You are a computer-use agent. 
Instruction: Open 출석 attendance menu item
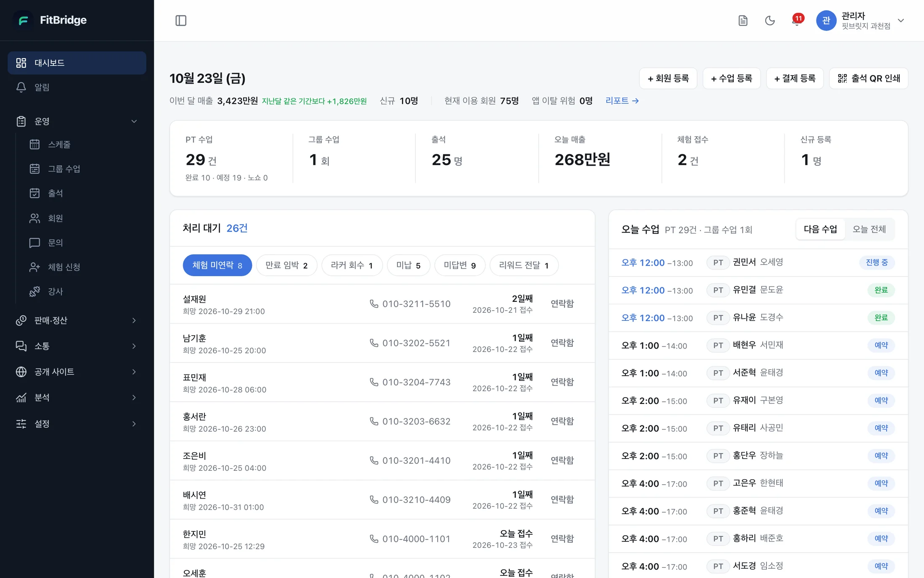pyautogui.click(x=84, y=193)
